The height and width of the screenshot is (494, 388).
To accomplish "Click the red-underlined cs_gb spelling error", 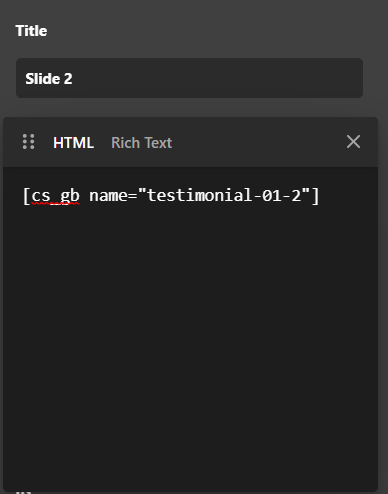I will pyautogui.click(x=55, y=197).
